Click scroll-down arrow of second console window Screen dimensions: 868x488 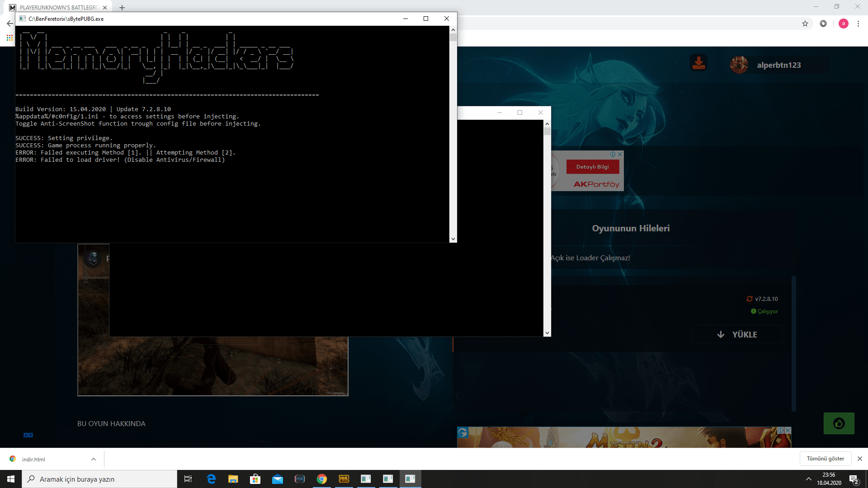547,333
